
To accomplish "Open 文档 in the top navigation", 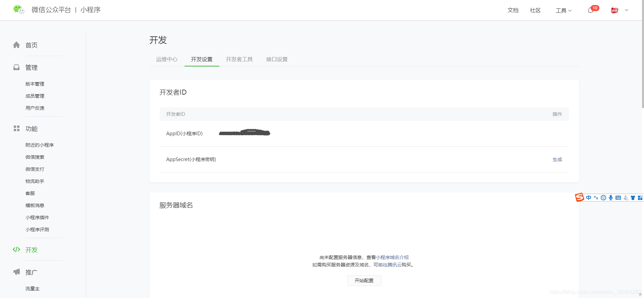I will click(513, 10).
